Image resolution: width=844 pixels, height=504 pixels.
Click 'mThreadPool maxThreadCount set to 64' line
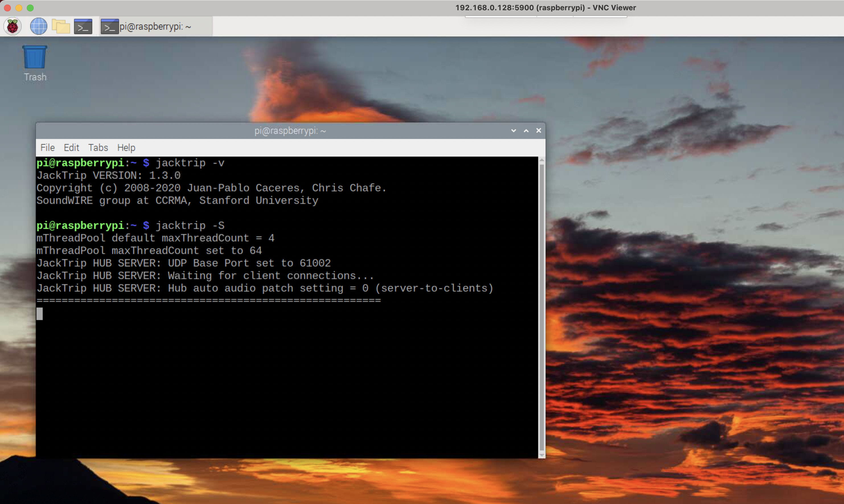point(149,251)
